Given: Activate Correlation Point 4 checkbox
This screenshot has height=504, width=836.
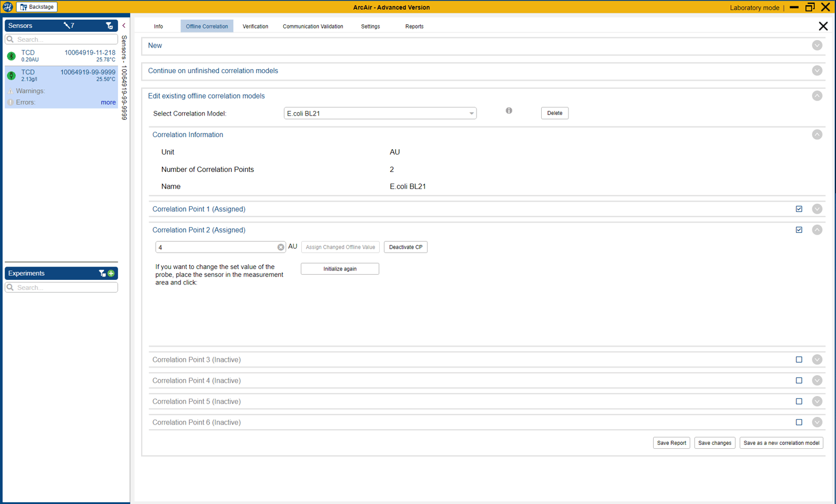Looking at the screenshot, I should tap(799, 380).
